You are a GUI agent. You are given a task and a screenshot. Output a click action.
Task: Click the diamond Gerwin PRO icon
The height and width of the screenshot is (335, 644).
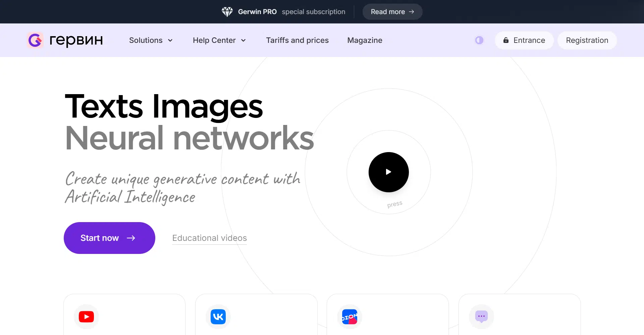pyautogui.click(x=227, y=12)
